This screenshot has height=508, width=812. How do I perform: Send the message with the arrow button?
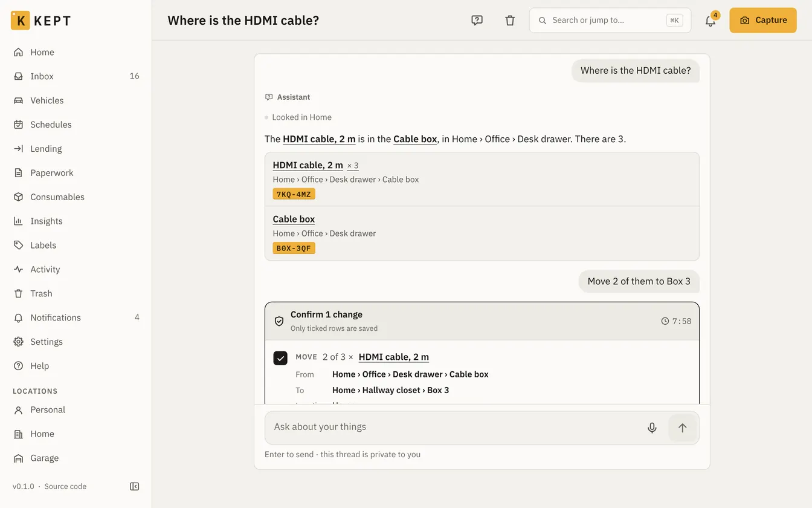(682, 428)
